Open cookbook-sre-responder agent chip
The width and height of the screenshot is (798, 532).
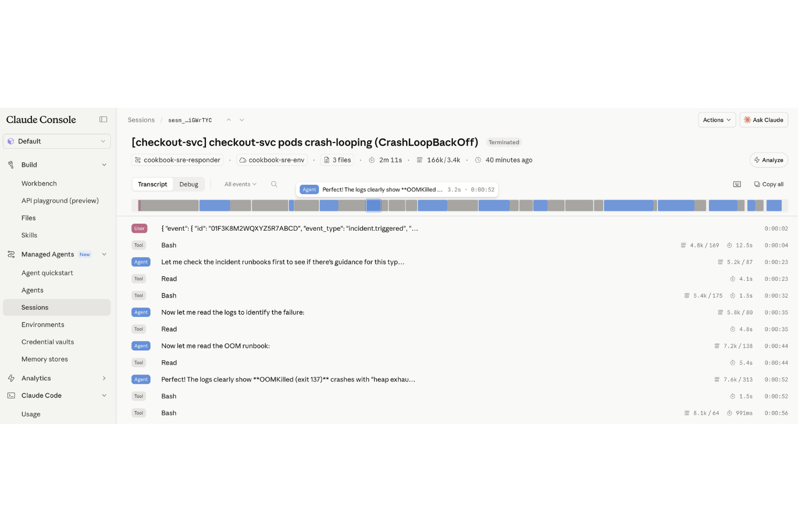(177, 160)
